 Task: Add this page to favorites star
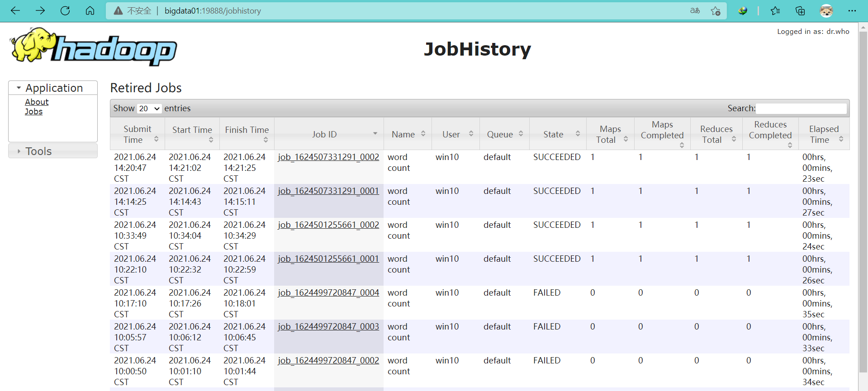pyautogui.click(x=716, y=10)
